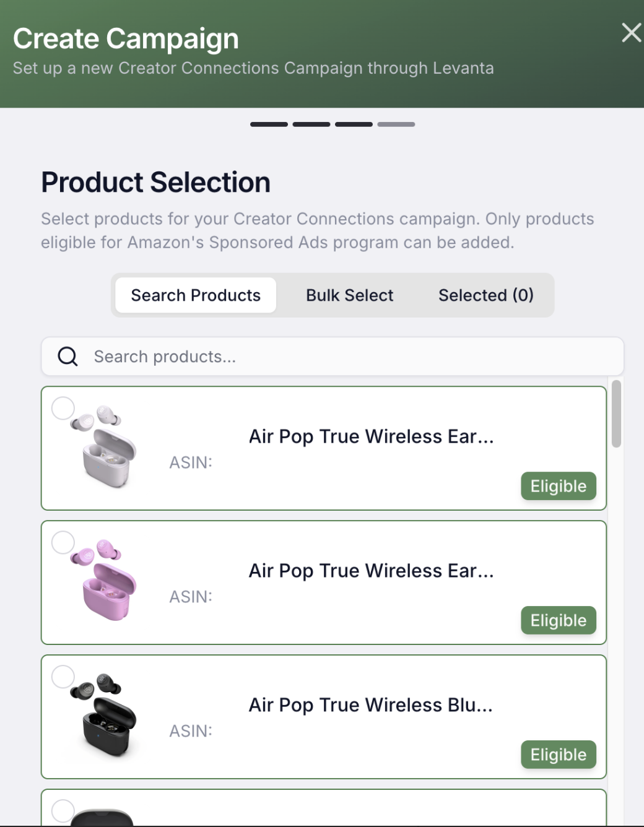Select the white Air Pop earbuds checkbox
The width and height of the screenshot is (644, 827).
(x=63, y=409)
